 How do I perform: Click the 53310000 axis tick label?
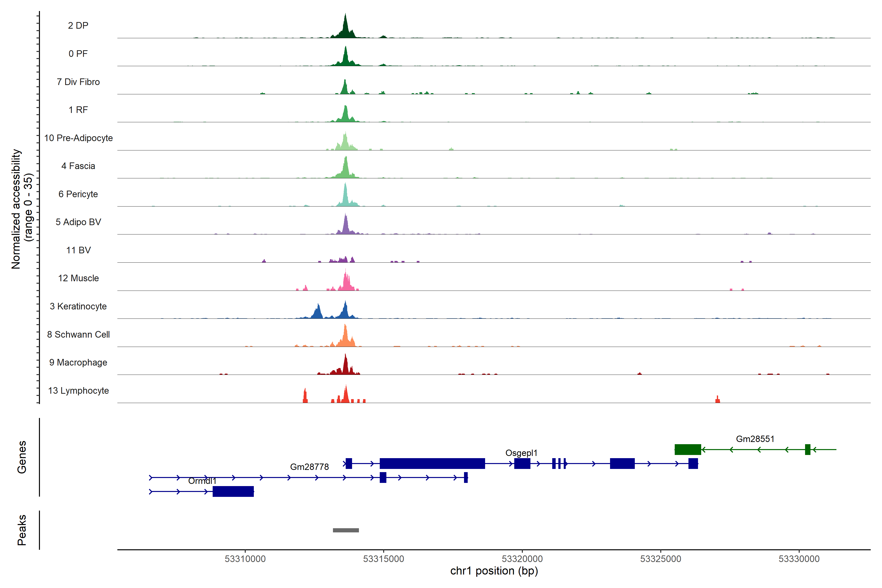[x=245, y=559]
